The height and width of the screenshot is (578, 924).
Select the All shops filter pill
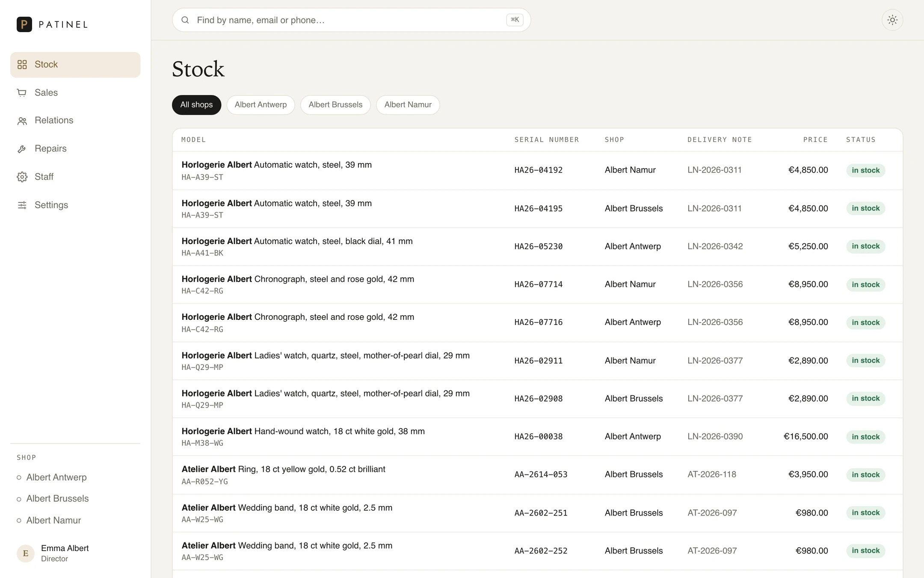click(x=196, y=105)
